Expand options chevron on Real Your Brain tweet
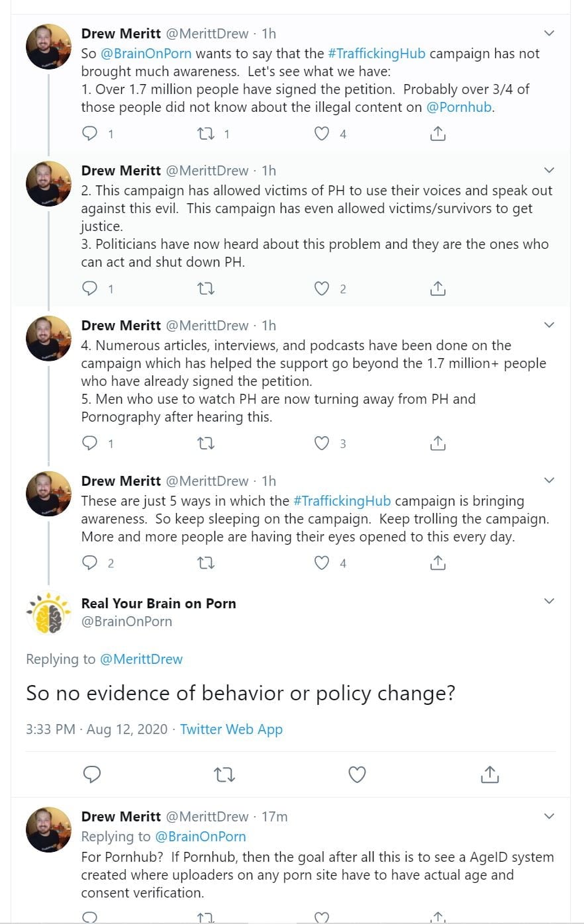The height and width of the screenshot is (924, 584). tap(549, 601)
